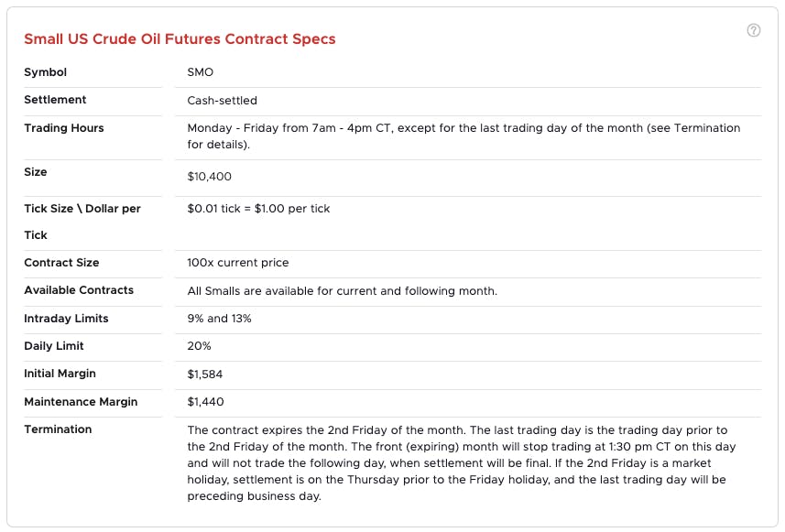Viewport: 785px width, 532px height.
Task: Select the Cash-settled value text
Action: tap(222, 101)
